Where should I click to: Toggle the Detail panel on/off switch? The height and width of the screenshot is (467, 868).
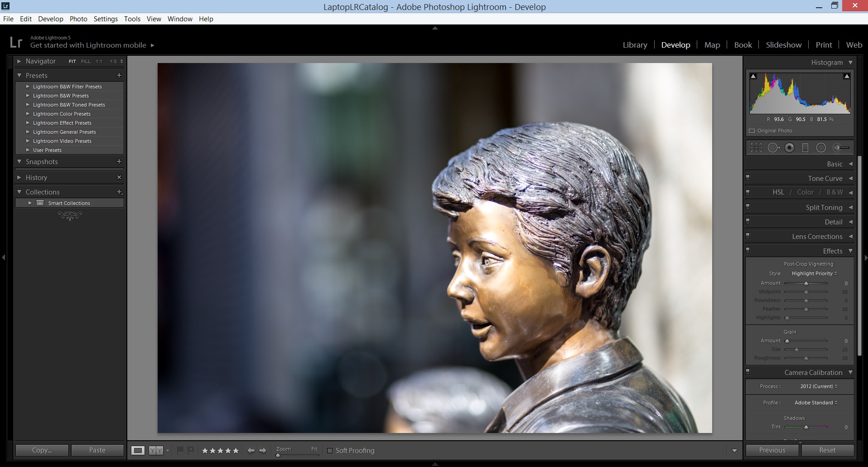[747, 221]
